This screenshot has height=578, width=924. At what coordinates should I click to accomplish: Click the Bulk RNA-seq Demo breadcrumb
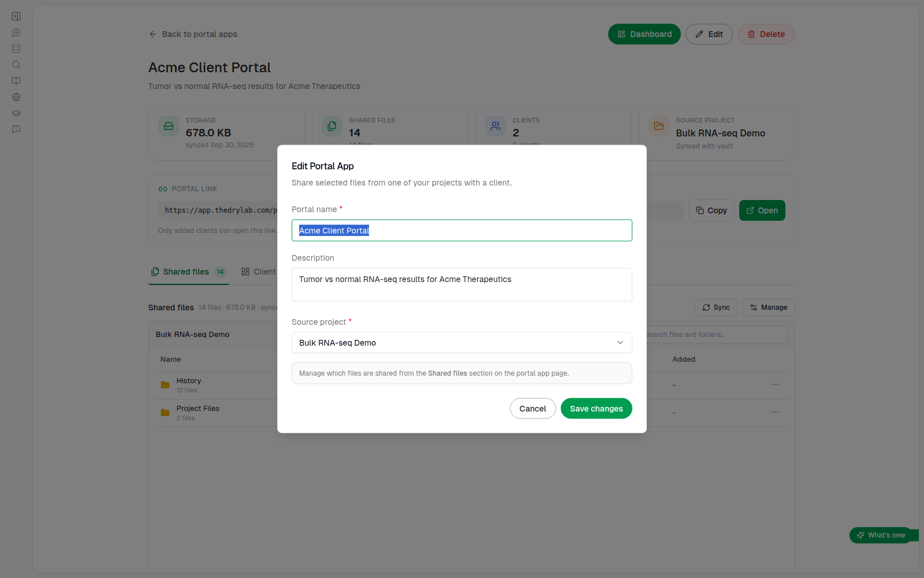(193, 335)
